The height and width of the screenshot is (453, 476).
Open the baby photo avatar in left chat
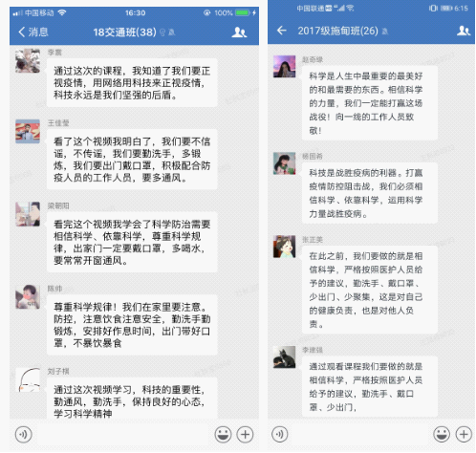pyautogui.click(x=28, y=296)
